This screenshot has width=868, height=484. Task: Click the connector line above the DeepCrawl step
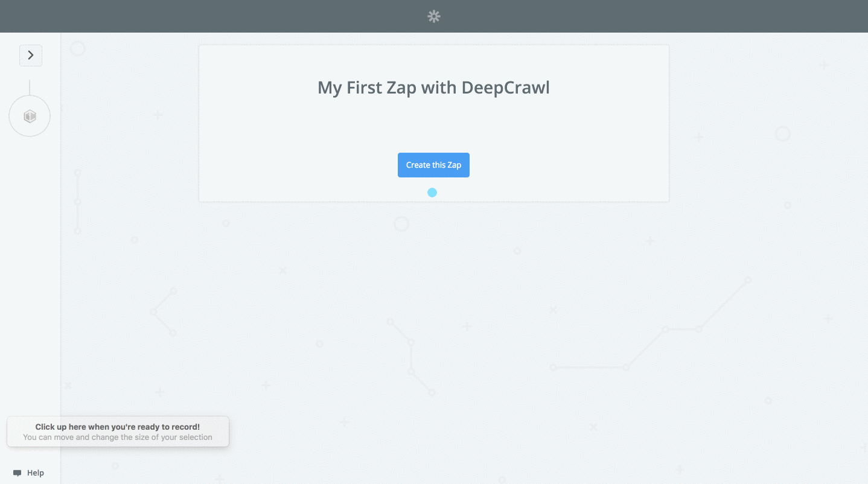coord(30,87)
